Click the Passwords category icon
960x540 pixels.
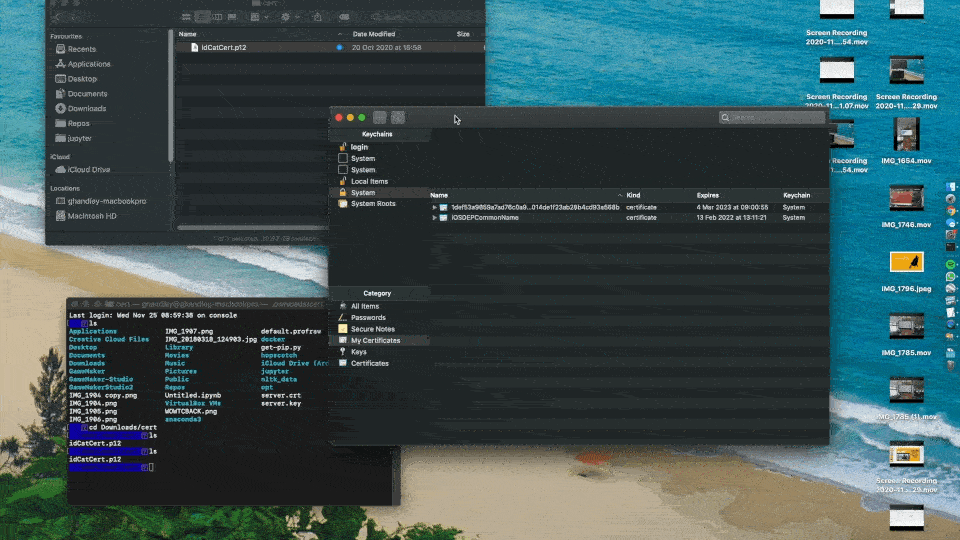343,318
